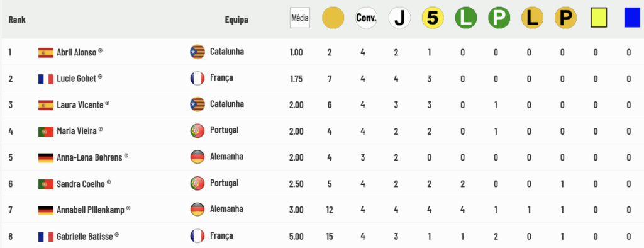Click the white J column icon
644x248 pixels.
pyautogui.click(x=399, y=18)
